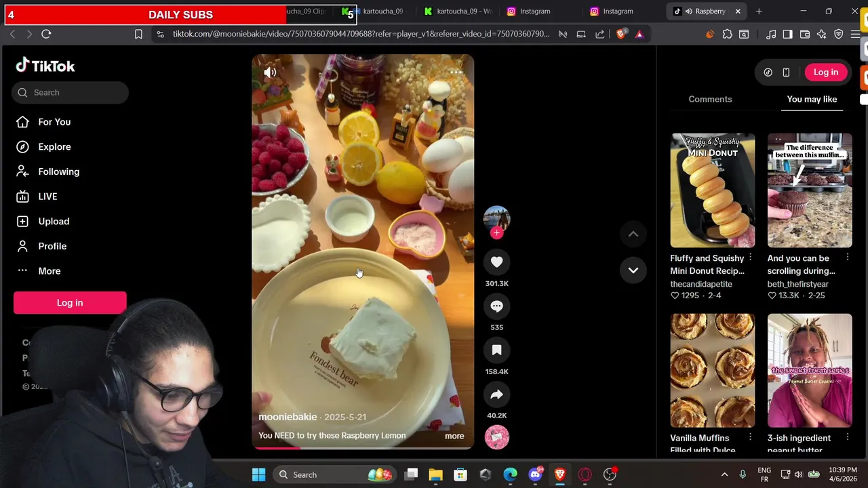
Task: Open the Following feed
Action: tap(58, 171)
